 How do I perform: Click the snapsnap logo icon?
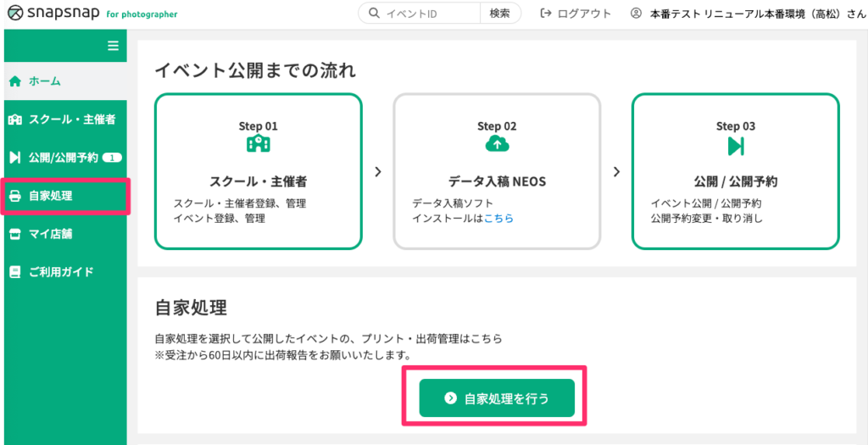(x=15, y=14)
